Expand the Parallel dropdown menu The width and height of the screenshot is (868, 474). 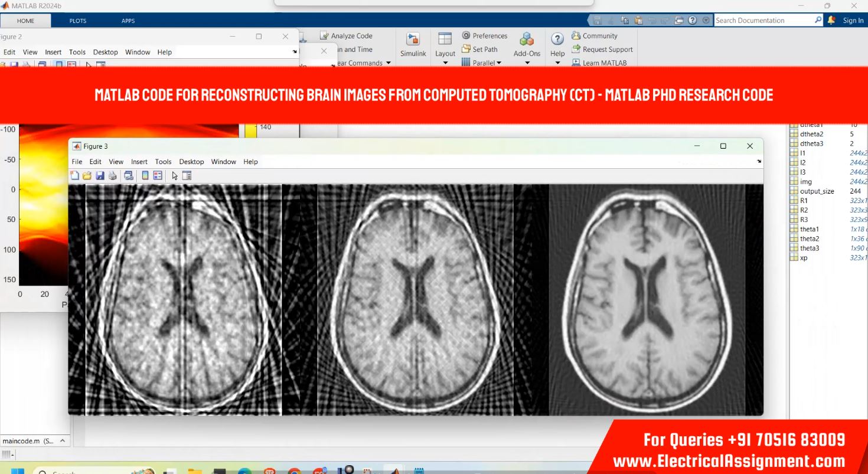(x=499, y=63)
